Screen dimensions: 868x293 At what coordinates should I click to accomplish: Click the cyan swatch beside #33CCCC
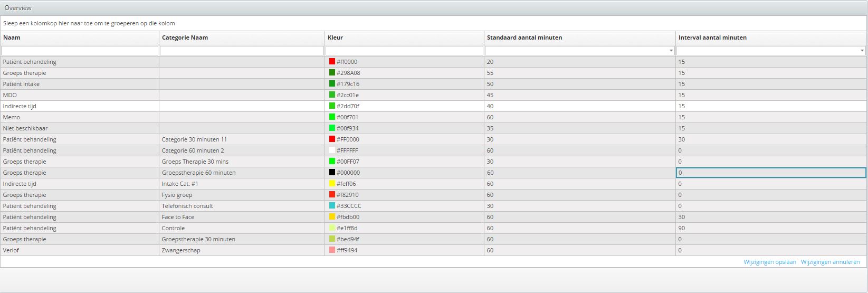point(332,206)
